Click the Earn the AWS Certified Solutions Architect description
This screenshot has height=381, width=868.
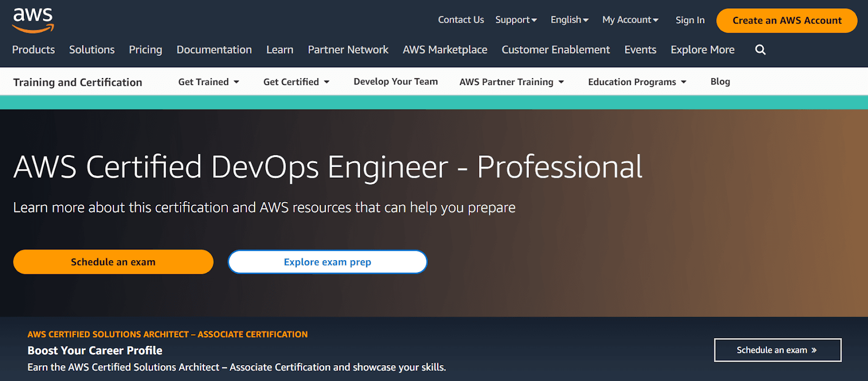[x=237, y=367]
